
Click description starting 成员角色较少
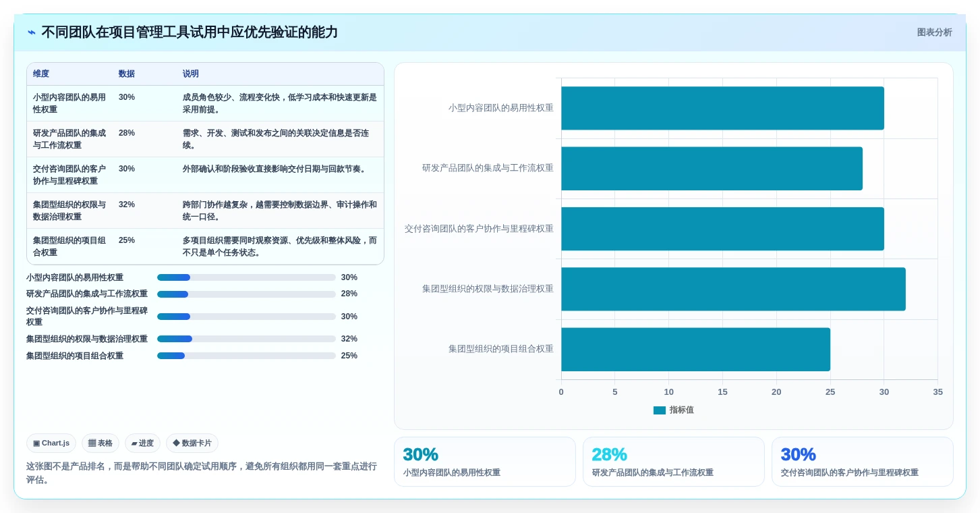point(280,103)
